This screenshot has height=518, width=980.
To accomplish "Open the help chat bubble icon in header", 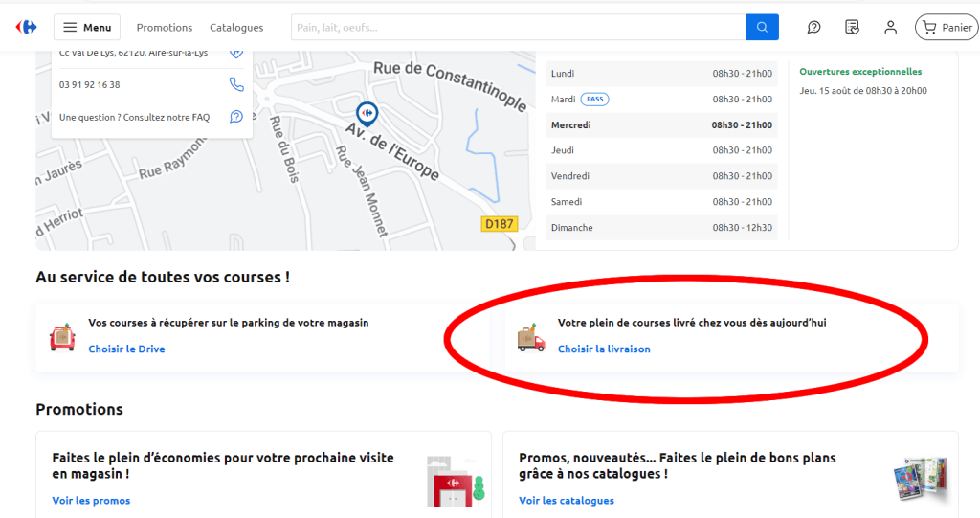I will coord(813,28).
